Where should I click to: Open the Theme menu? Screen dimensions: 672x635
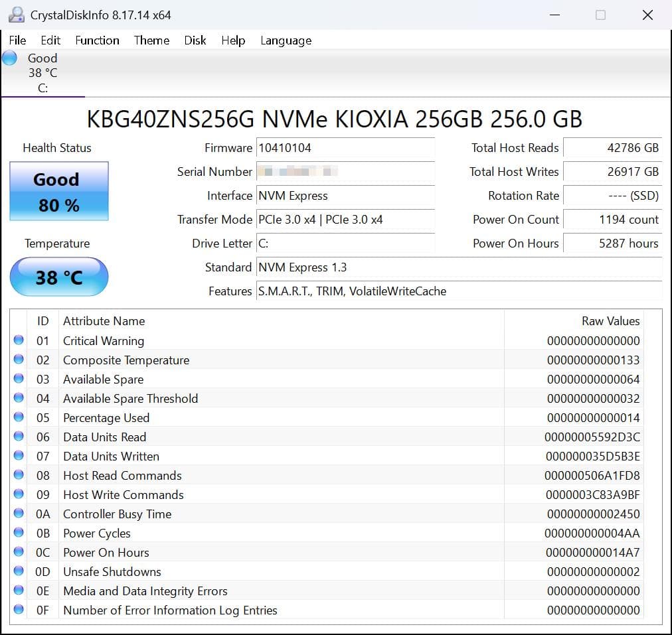click(x=151, y=40)
